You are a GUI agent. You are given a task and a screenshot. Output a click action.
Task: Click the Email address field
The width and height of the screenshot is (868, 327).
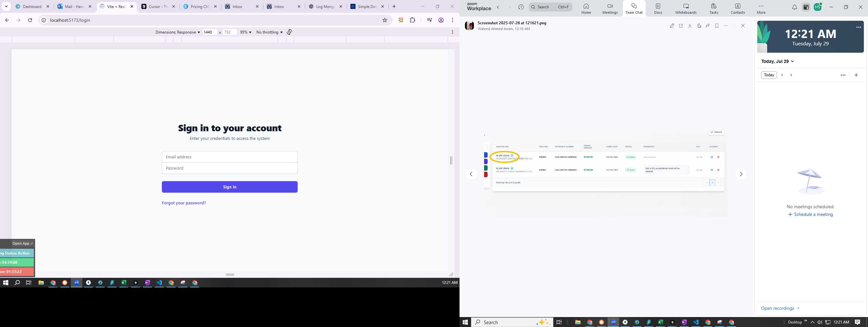[x=229, y=157]
